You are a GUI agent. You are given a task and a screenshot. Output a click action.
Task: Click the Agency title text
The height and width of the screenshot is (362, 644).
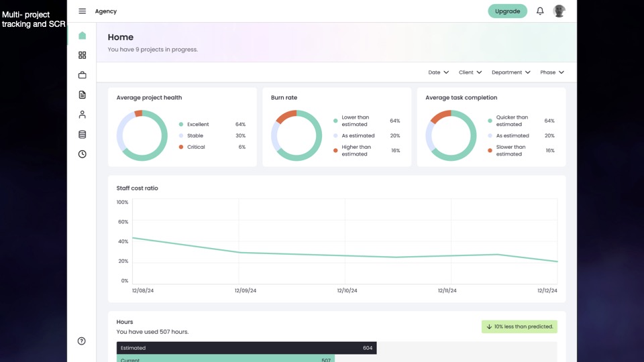point(106,11)
